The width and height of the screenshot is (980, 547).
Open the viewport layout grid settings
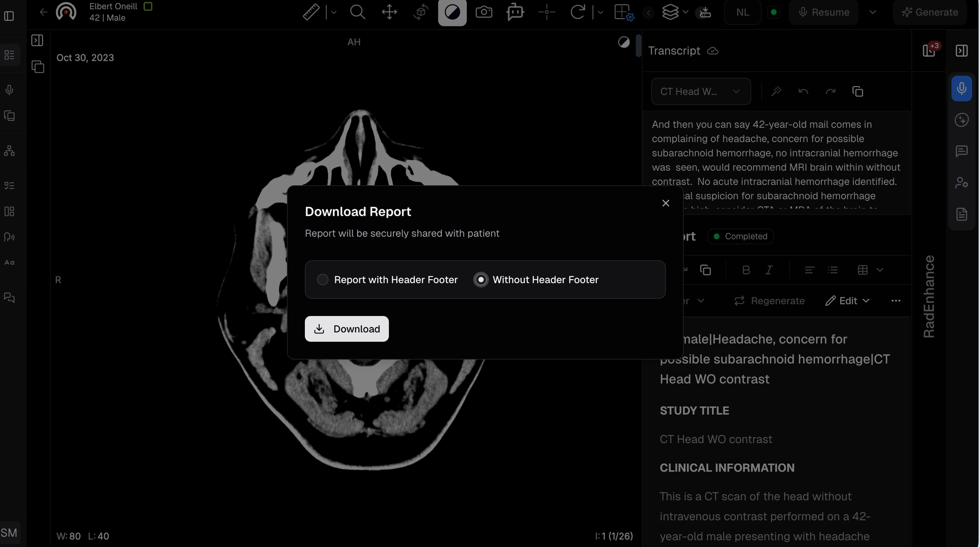[624, 12]
